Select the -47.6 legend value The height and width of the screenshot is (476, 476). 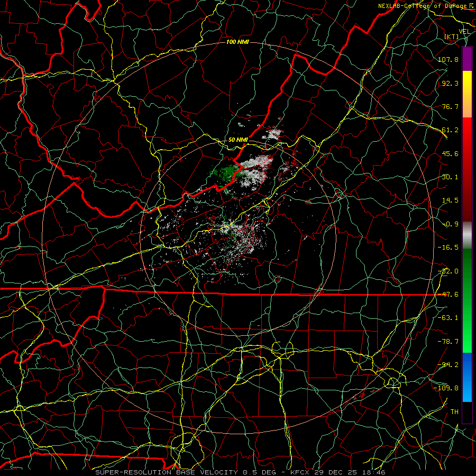pos(448,295)
